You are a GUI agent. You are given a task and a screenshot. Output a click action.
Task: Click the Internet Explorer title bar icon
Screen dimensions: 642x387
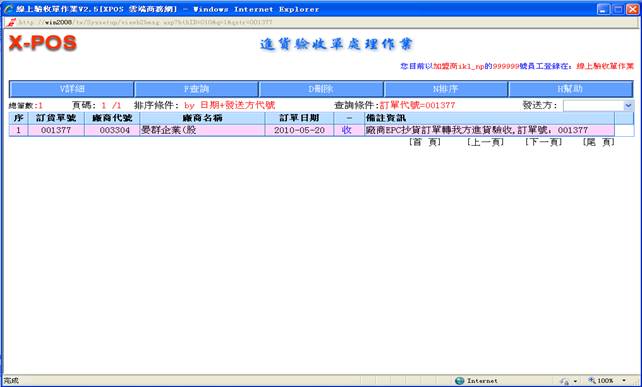(8, 9)
